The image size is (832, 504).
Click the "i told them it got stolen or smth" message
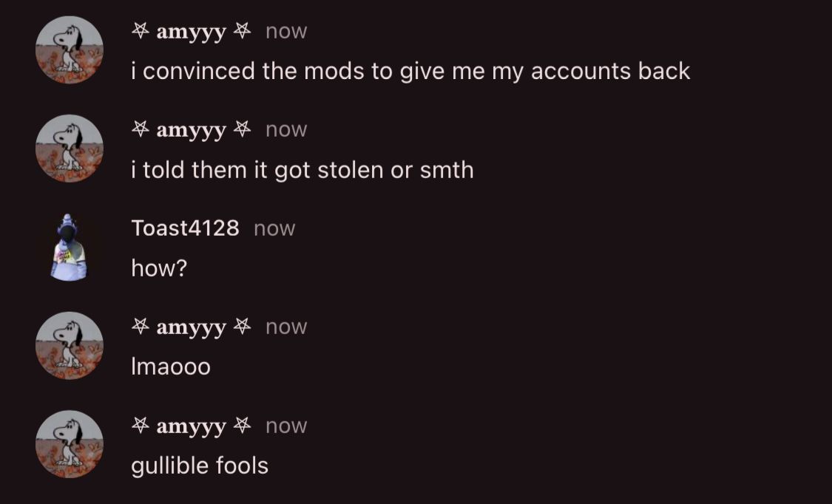tap(302, 170)
